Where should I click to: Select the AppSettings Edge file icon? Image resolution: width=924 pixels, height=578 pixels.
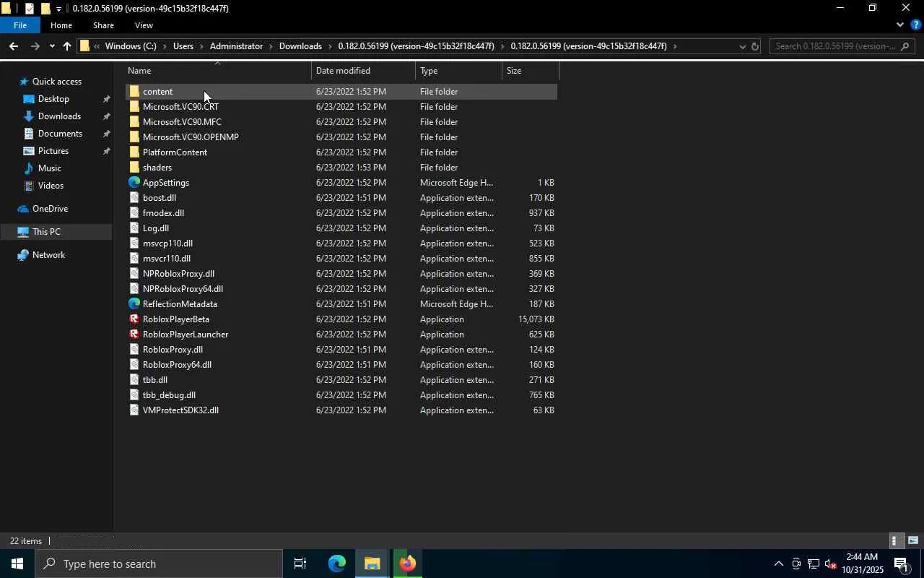pyautogui.click(x=134, y=183)
